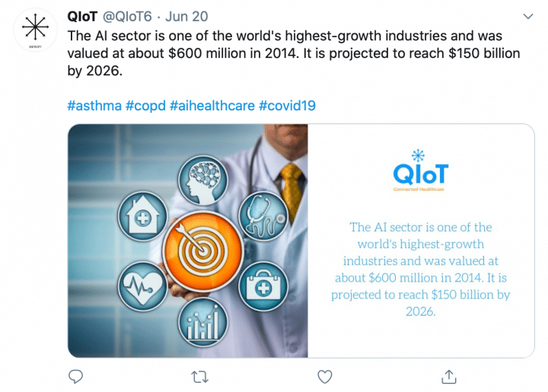
Task: Open the QIoT display name link
Action: coord(81,16)
